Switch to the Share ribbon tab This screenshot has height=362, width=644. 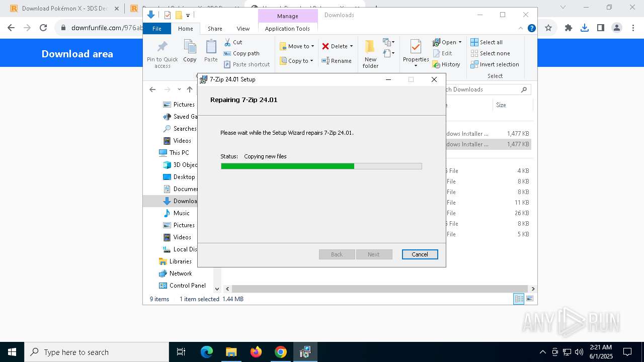pyautogui.click(x=215, y=29)
